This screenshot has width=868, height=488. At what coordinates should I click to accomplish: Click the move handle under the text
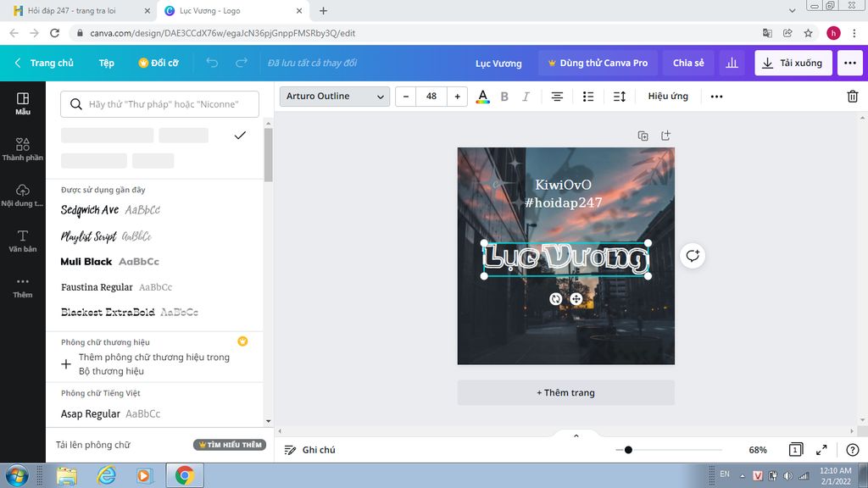[576, 299]
